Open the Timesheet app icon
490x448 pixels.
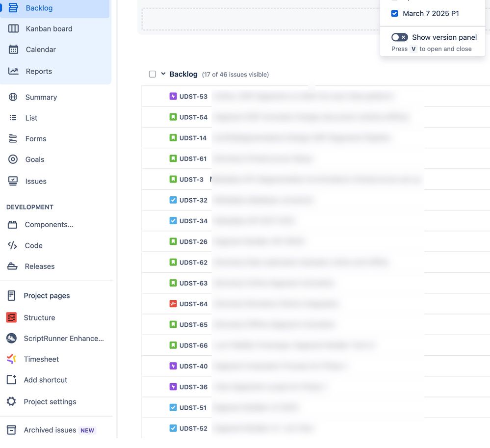coord(12,359)
